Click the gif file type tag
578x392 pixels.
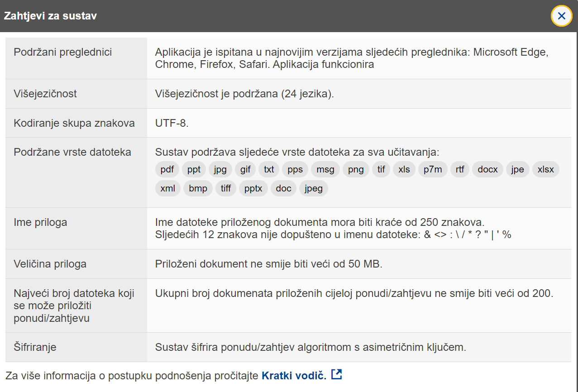click(245, 169)
